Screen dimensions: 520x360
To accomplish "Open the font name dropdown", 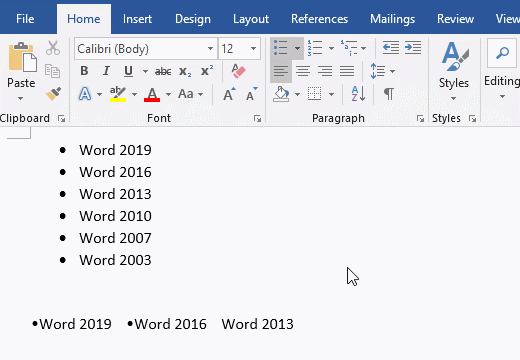I will 210,49.
